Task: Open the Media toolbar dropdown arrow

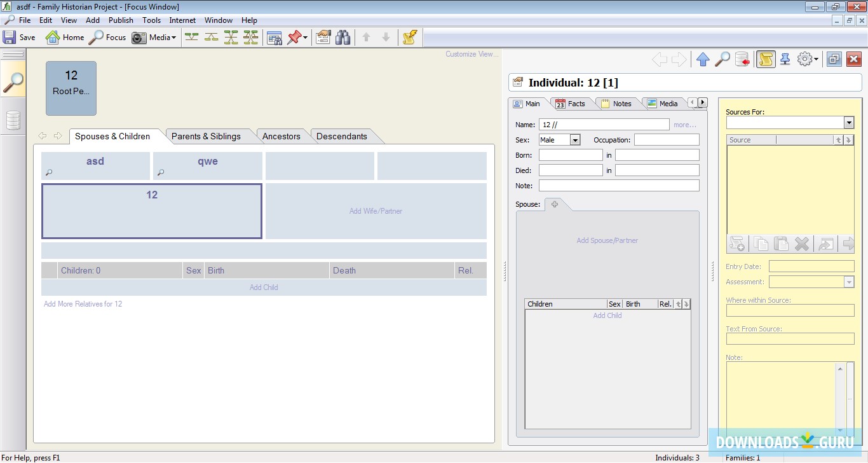Action: 173,38
